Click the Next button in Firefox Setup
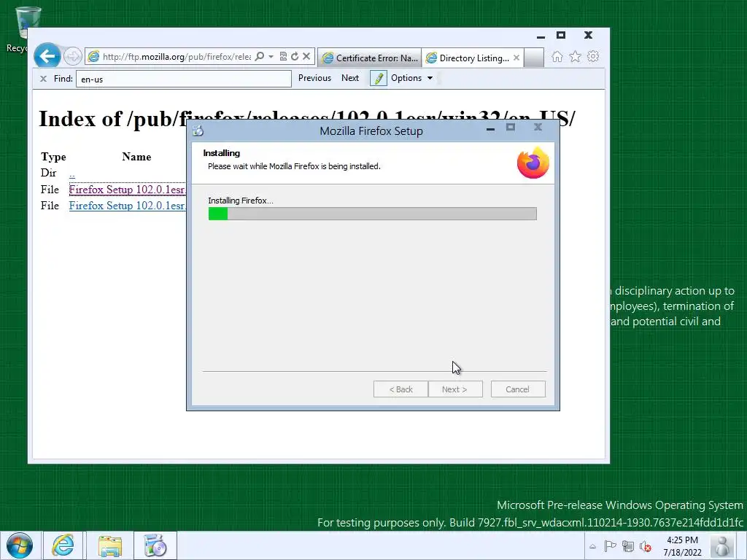Screen dimensions: 747x560 (x=455, y=389)
